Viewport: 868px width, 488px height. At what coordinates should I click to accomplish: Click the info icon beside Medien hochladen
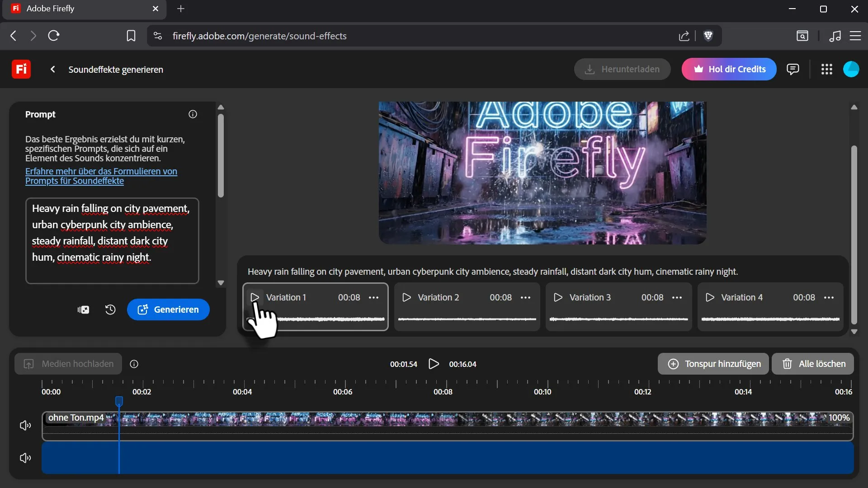pos(134,364)
